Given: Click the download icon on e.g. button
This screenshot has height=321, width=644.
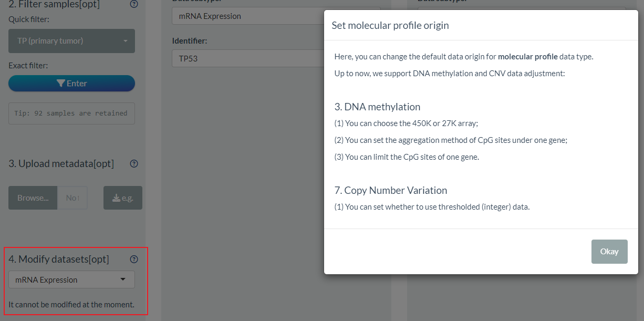Looking at the screenshot, I should pyautogui.click(x=116, y=198).
